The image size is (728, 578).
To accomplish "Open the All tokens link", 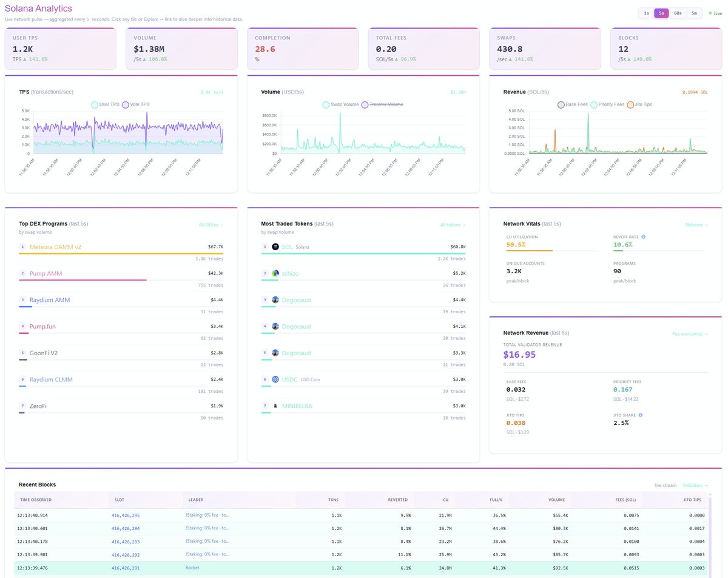I will [x=453, y=225].
